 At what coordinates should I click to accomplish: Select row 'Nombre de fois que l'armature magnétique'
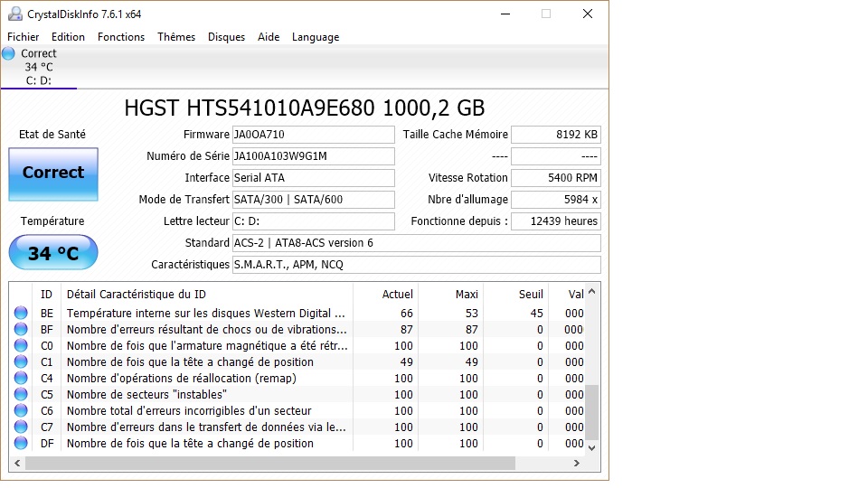(297, 346)
